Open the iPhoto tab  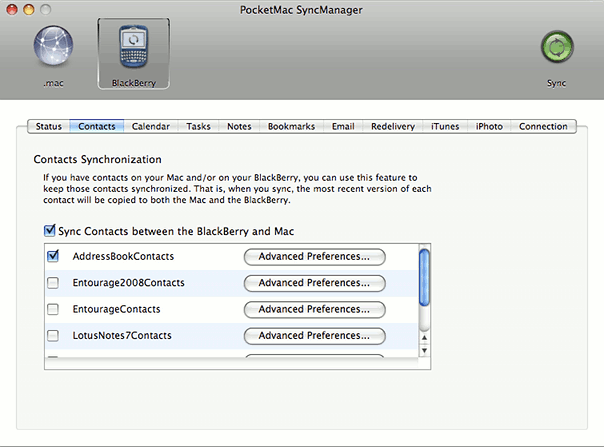[489, 126]
